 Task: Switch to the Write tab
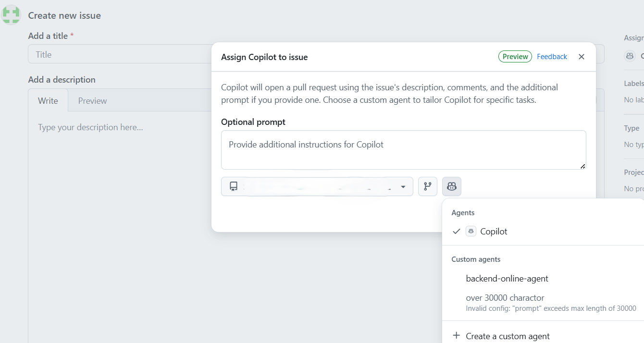pyautogui.click(x=48, y=101)
